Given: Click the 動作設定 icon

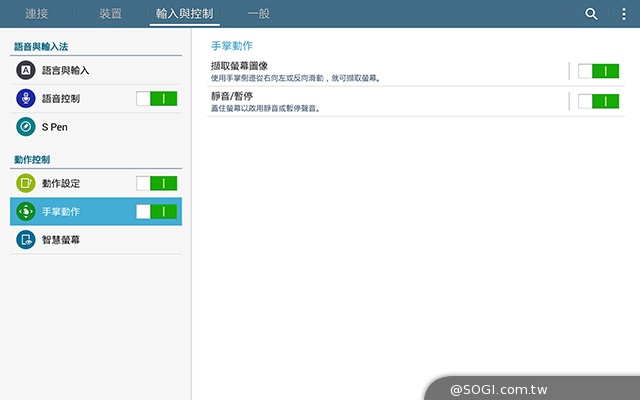Looking at the screenshot, I should 26,183.
